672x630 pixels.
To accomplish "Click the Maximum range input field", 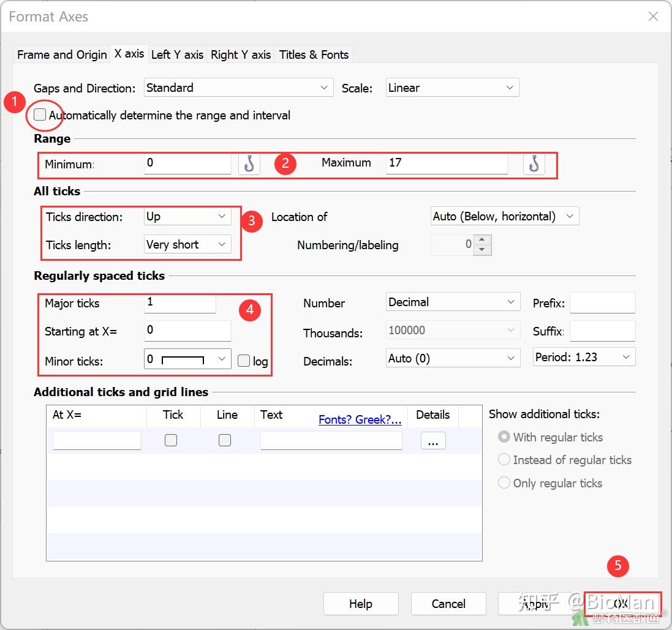I will tap(447, 163).
